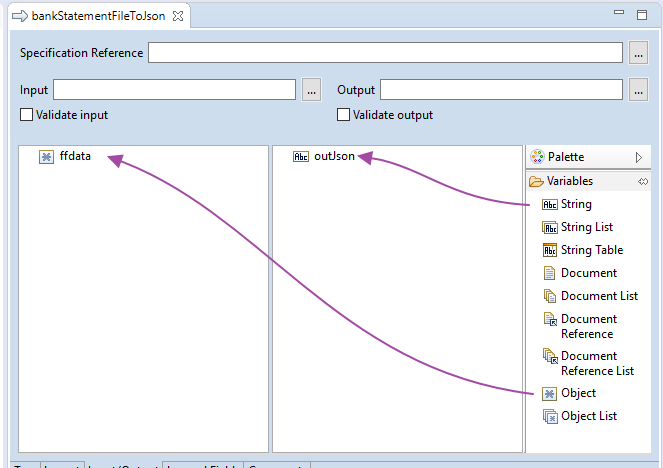Select the ffdata input variable
The height and width of the screenshot is (468, 663).
pos(75,156)
